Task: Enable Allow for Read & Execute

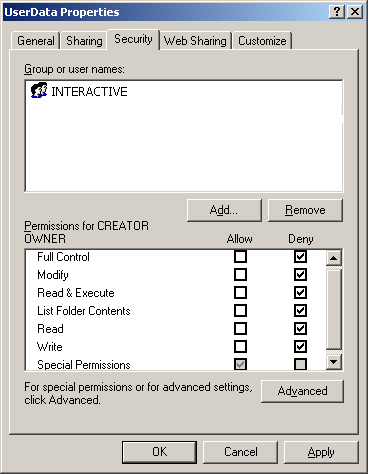Action: (240, 293)
